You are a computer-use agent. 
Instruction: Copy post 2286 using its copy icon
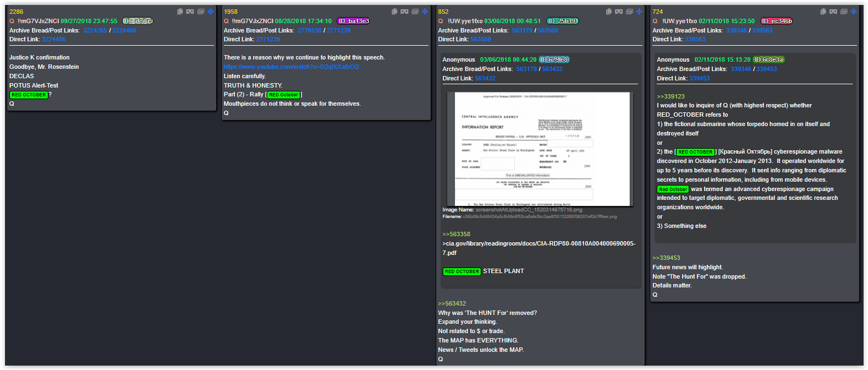180,12
